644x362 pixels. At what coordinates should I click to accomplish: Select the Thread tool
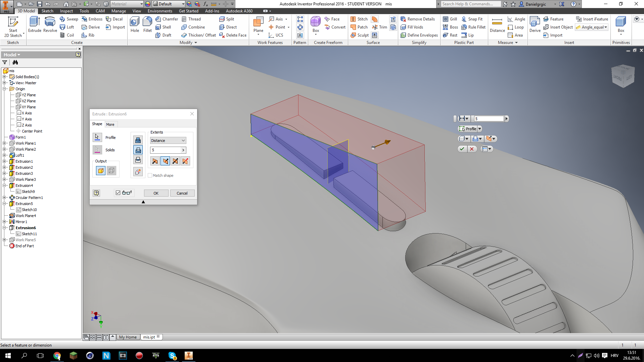point(191,19)
